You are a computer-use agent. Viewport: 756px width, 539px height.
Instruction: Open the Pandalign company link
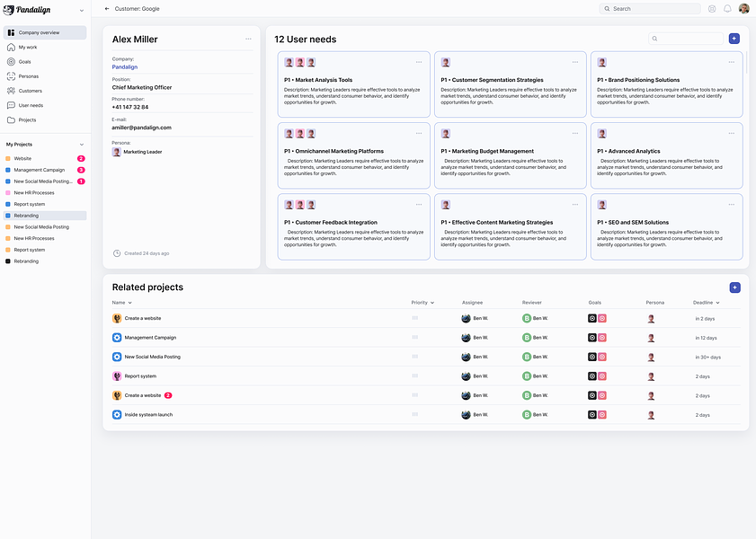coord(125,67)
